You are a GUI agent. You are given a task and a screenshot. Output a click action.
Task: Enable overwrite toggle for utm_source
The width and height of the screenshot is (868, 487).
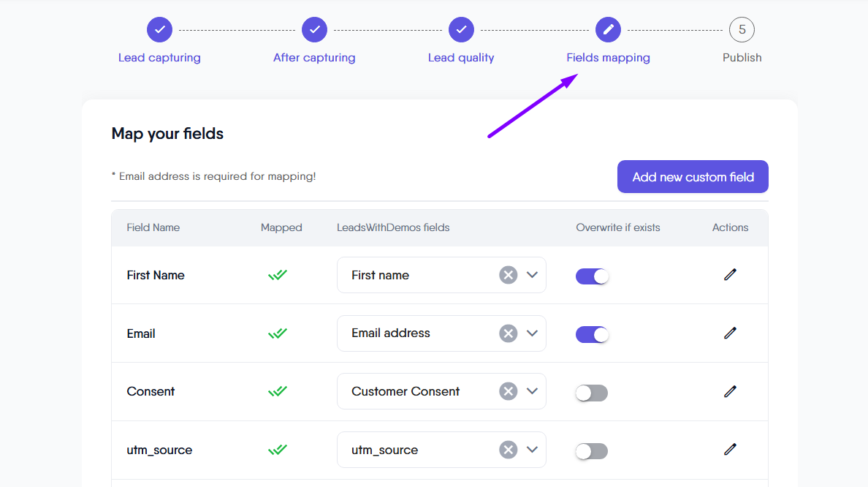click(x=592, y=451)
